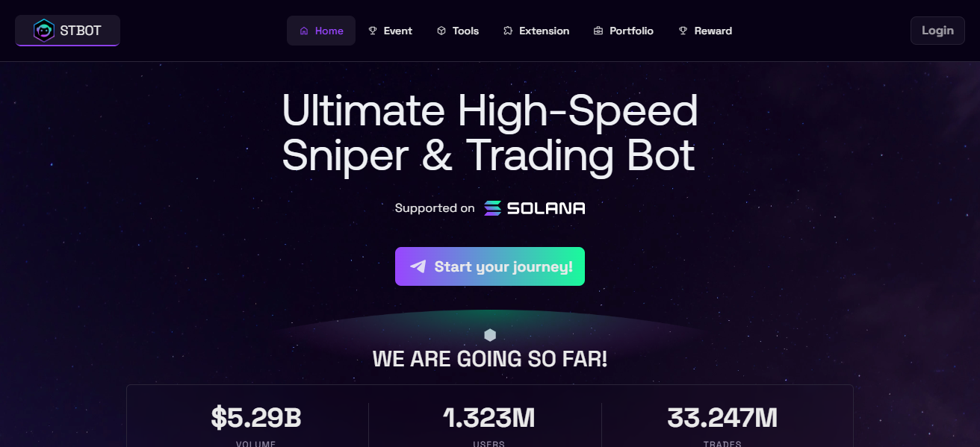Viewport: 980px width, 447px height.
Task: Click the puzzle-piece icon beside Extension
Action: click(x=508, y=31)
